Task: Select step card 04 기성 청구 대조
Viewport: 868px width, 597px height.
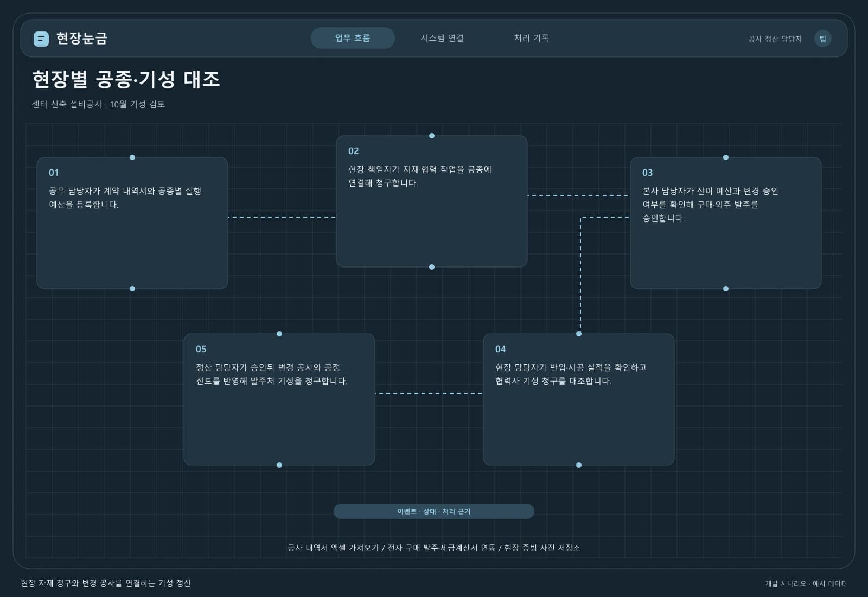Action: click(x=579, y=399)
